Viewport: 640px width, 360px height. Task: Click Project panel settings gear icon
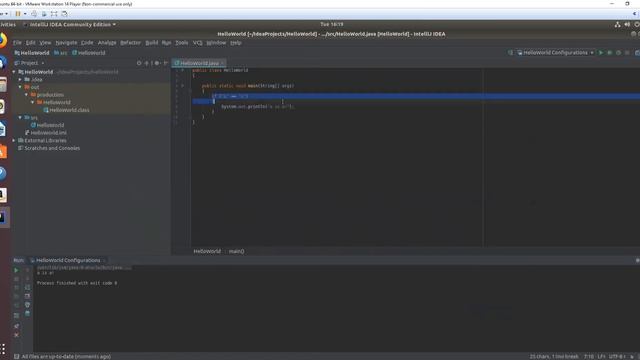(x=157, y=63)
